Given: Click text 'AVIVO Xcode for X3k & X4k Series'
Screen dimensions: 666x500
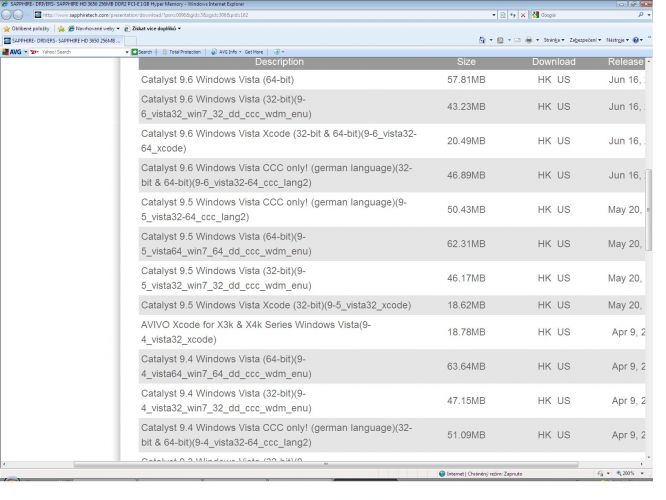Looking at the screenshot, I should coord(216,325).
